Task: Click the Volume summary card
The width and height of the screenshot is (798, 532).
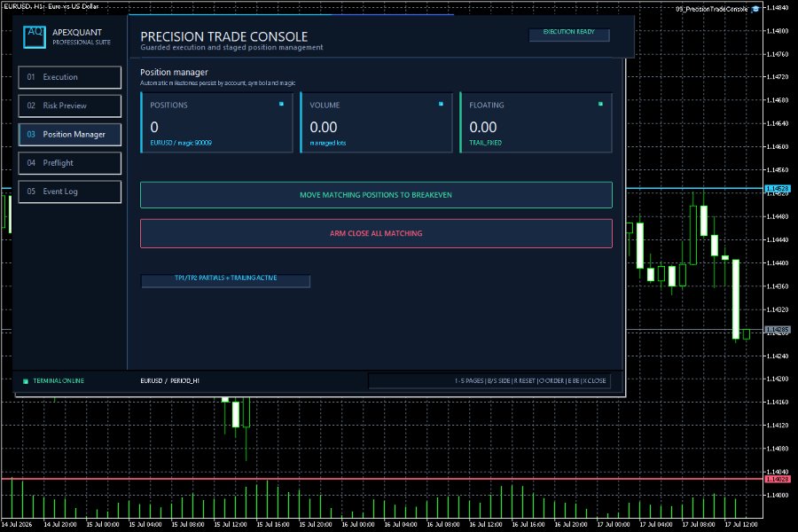Action: (376, 122)
